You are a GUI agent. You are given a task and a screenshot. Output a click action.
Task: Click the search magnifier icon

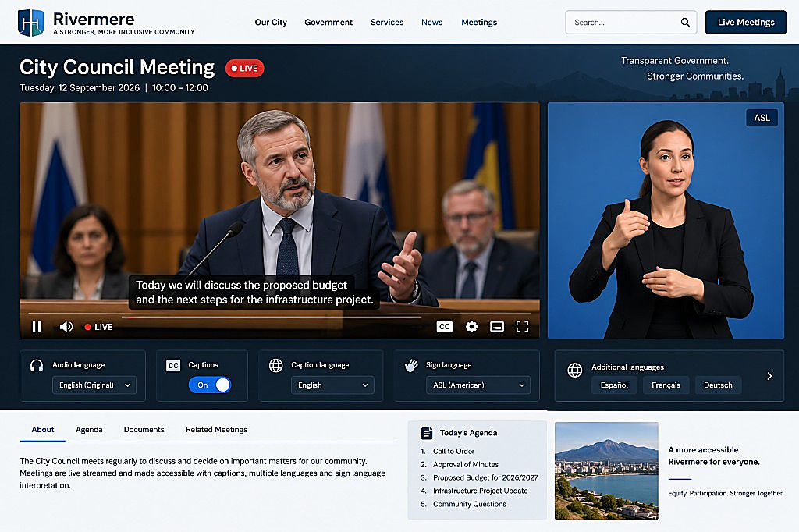(685, 23)
